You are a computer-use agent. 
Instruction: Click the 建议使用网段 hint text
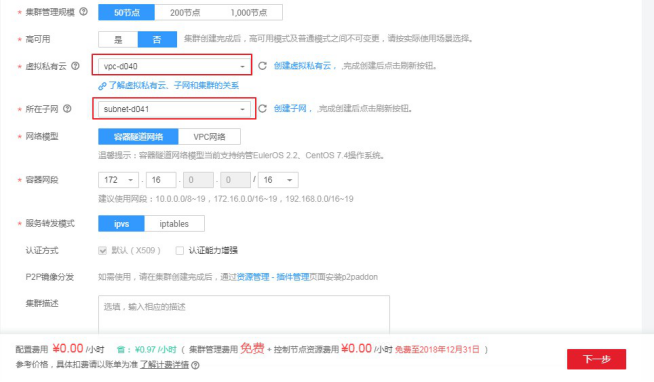[x=226, y=199]
